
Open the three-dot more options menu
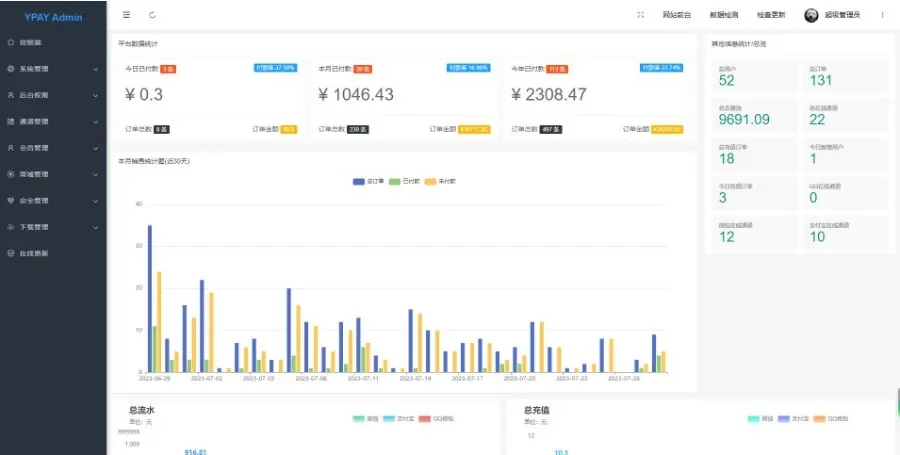[882, 15]
